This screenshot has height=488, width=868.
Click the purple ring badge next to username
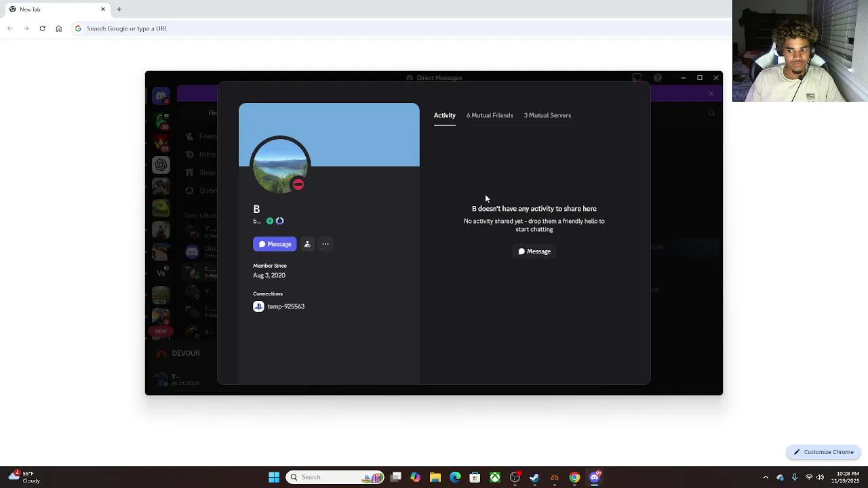pos(279,221)
